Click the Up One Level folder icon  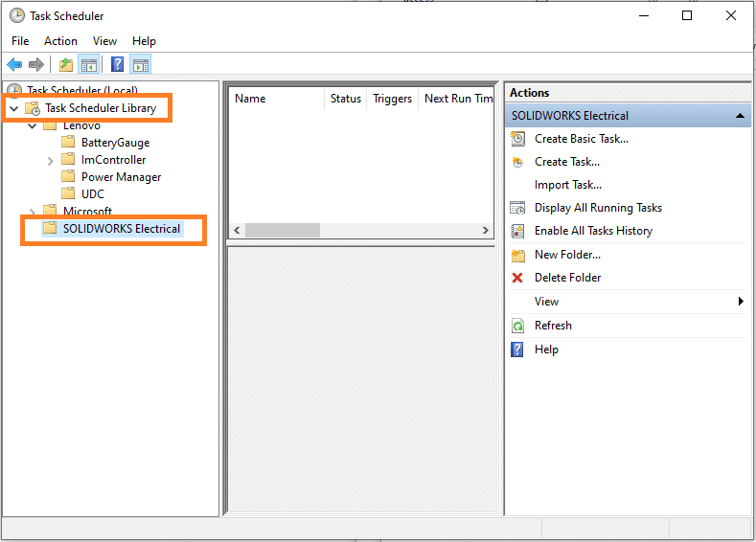pyautogui.click(x=65, y=65)
